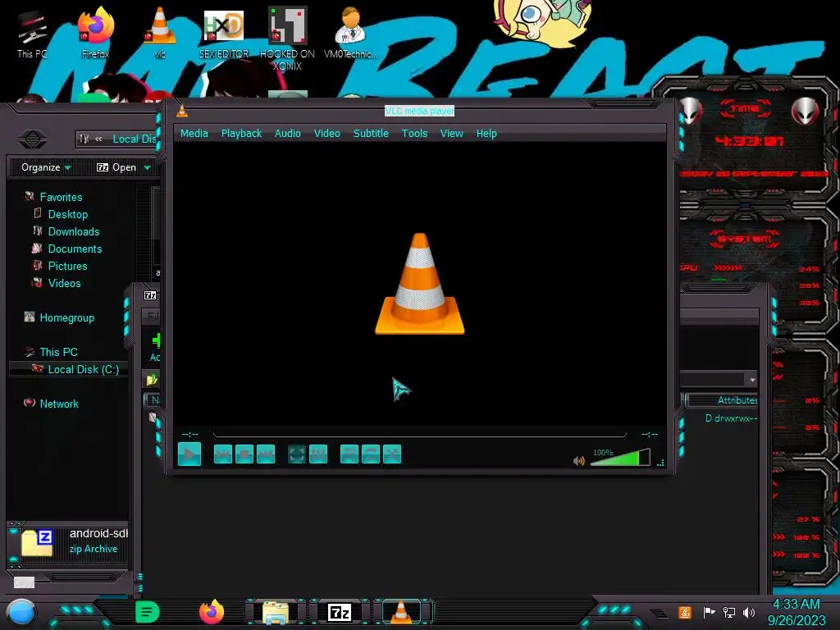Click the android-sdk zip archive thumbnail
This screenshot has height=630, width=840.
37,542
